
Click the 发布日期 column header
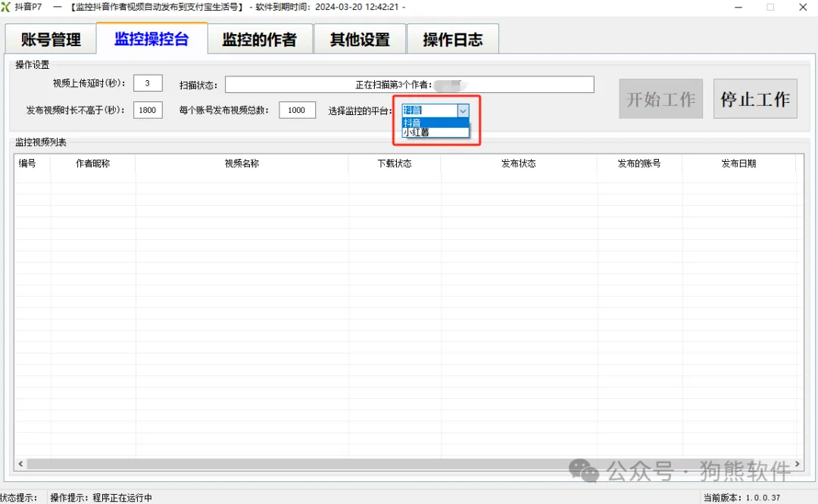(x=738, y=163)
